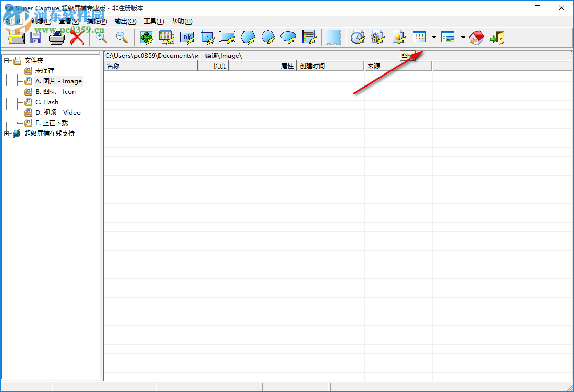Open the 编辑(E) menu
The height and width of the screenshot is (392, 574).
[x=41, y=21]
